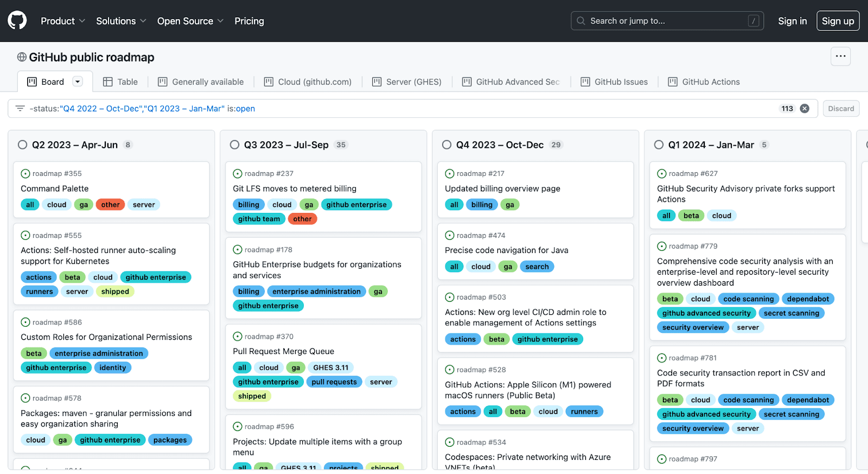The width and height of the screenshot is (868, 474).
Task: Open the Git LFS moves to metered billing card
Action: coord(295,188)
